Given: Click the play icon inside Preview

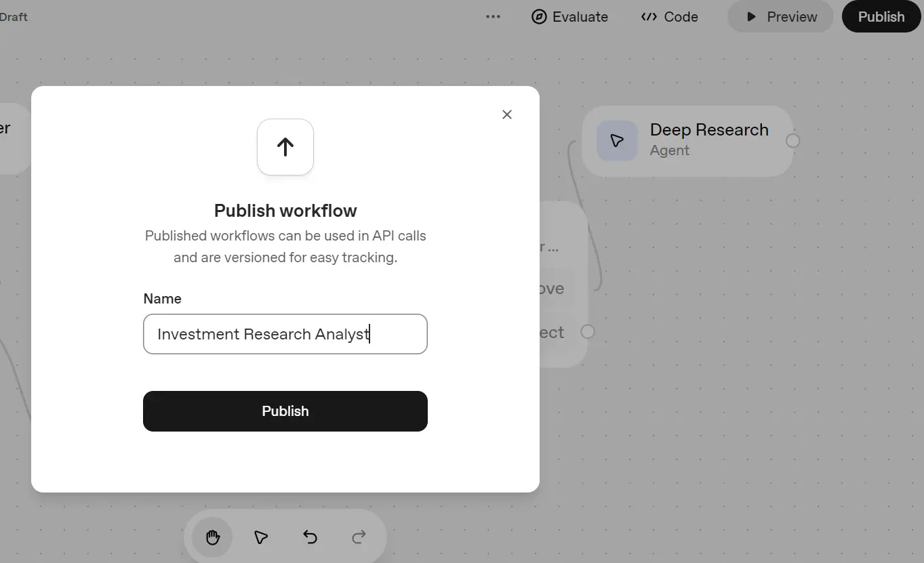Looking at the screenshot, I should coord(752,16).
